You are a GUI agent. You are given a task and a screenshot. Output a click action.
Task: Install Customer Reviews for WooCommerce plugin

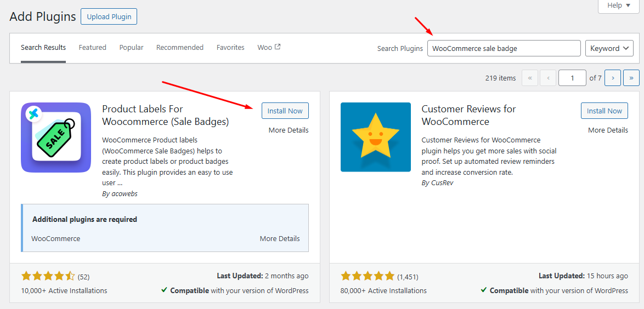605,111
